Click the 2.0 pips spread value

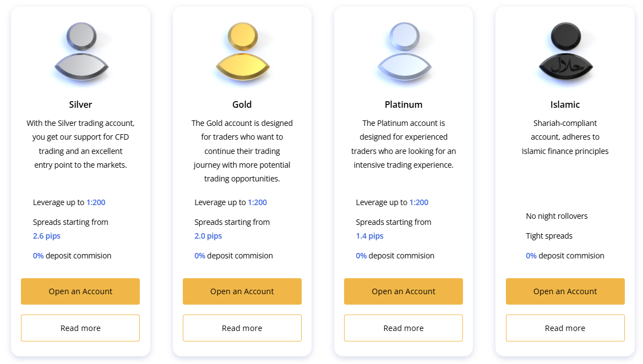(x=208, y=236)
